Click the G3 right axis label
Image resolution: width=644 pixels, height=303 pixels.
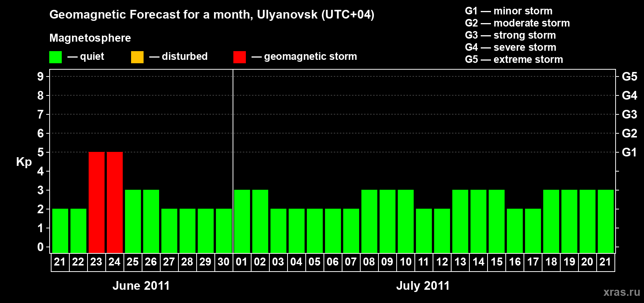coord(630,114)
